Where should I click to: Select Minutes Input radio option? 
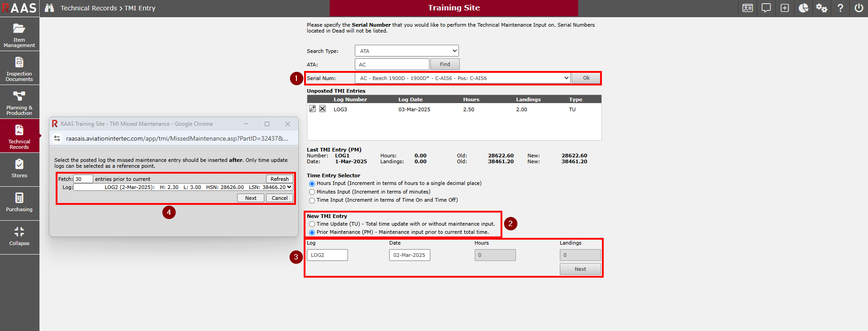[312, 192]
